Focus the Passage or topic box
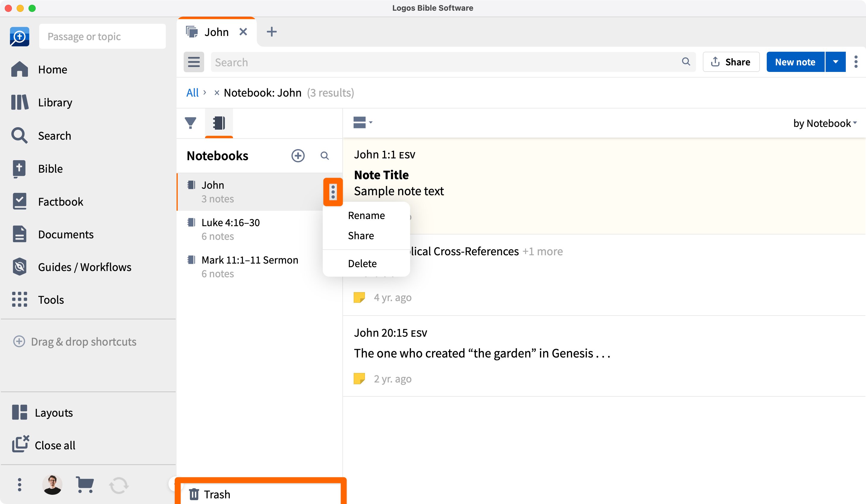This screenshot has width=866, height=504. click(x=103, y=37)
